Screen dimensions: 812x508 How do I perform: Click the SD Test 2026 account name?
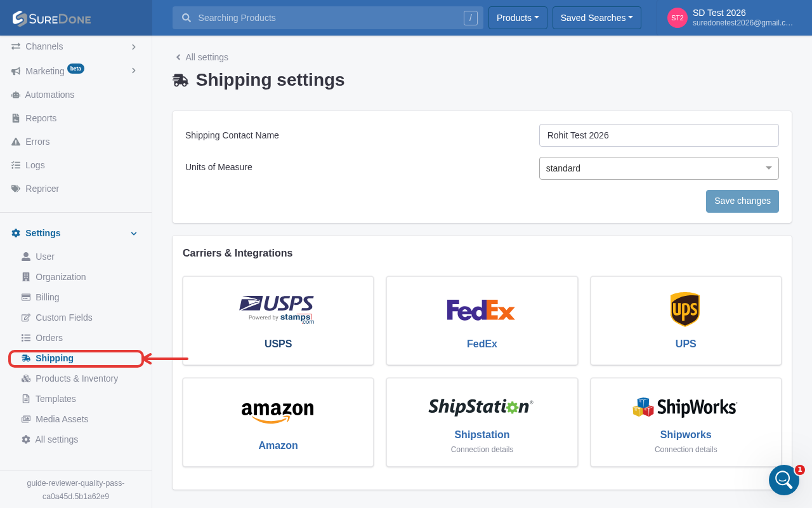coord(719,13)
